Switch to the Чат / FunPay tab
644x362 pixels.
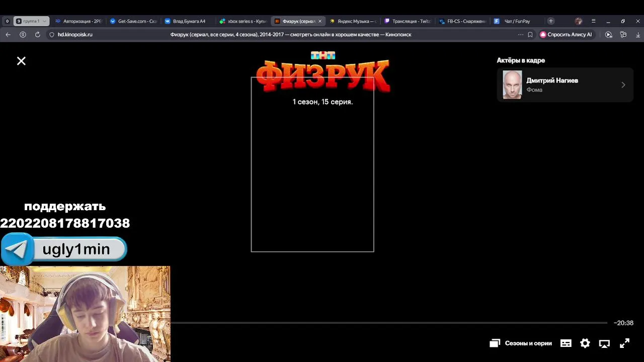pyautogui.click(x=517, y=21)
